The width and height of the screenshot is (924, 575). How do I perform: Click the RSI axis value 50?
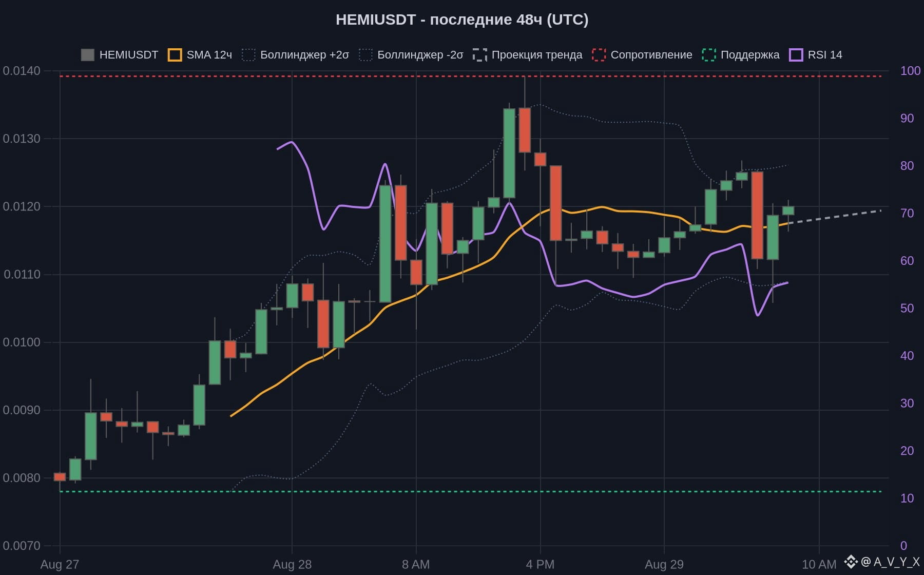(x=907, y=308)
